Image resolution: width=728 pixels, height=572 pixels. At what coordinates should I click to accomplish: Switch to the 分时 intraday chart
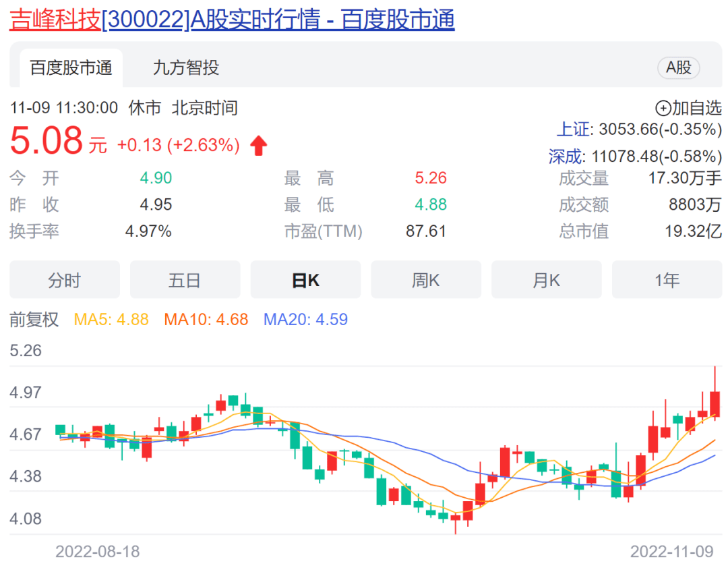coord(65,280)
